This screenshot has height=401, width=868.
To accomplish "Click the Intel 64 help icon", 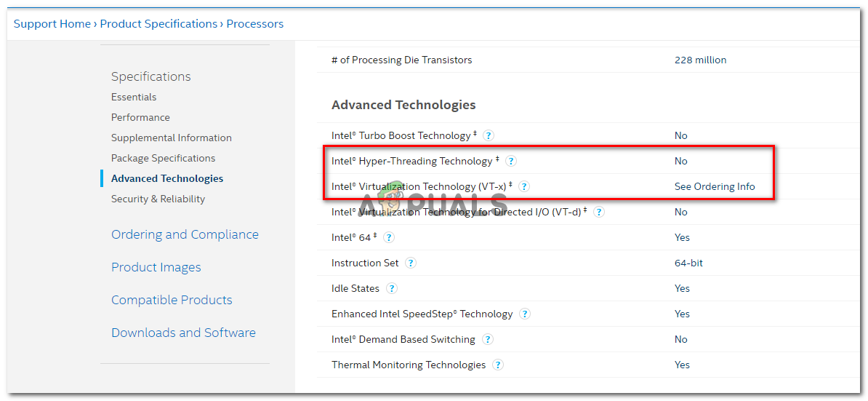I will (389, 237).
